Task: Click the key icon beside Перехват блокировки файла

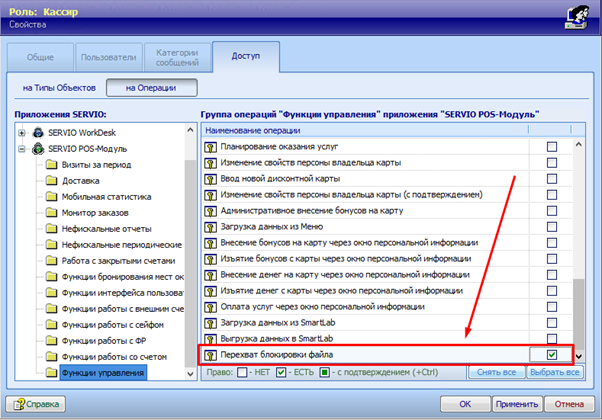Action: point(211,355)
